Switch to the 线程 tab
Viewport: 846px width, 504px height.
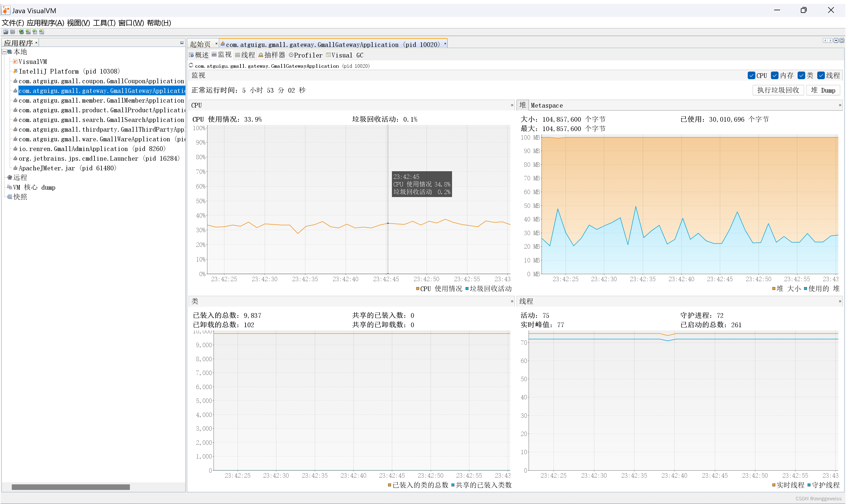245,55
